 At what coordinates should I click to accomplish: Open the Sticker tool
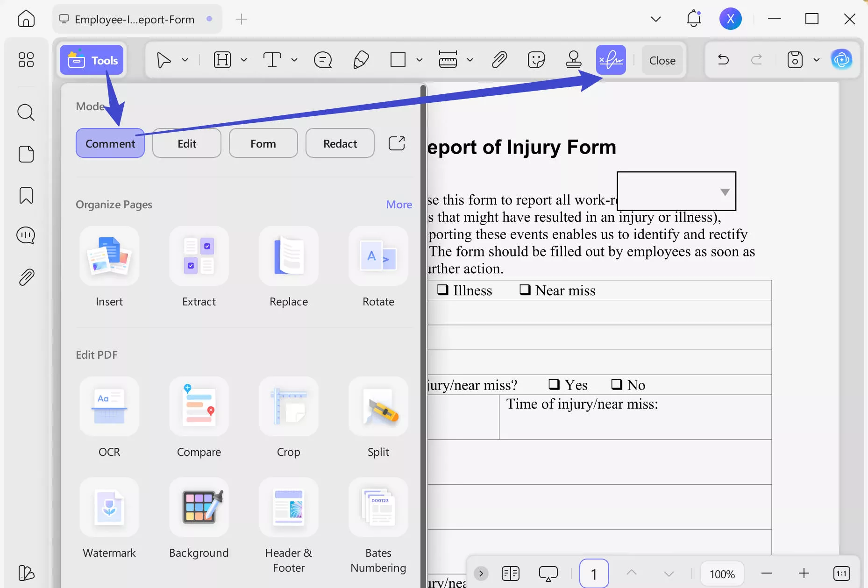coord(536,60)
